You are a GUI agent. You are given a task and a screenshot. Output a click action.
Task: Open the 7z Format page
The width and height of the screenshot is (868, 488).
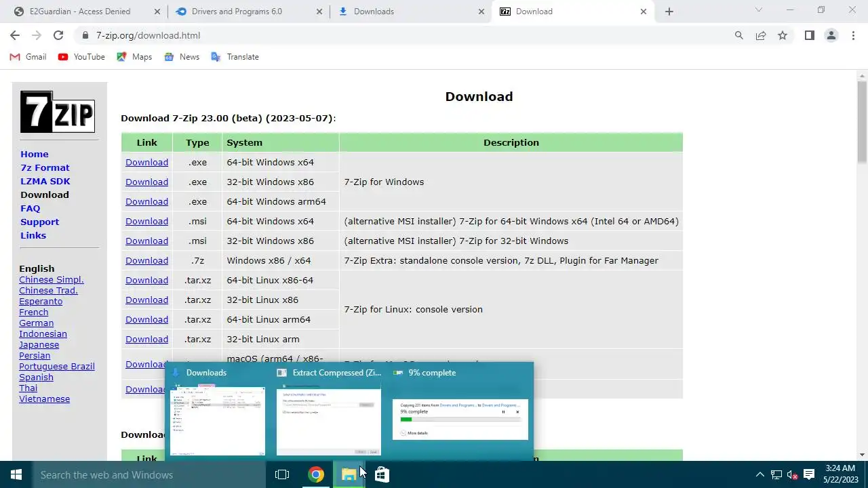[45, 168]
